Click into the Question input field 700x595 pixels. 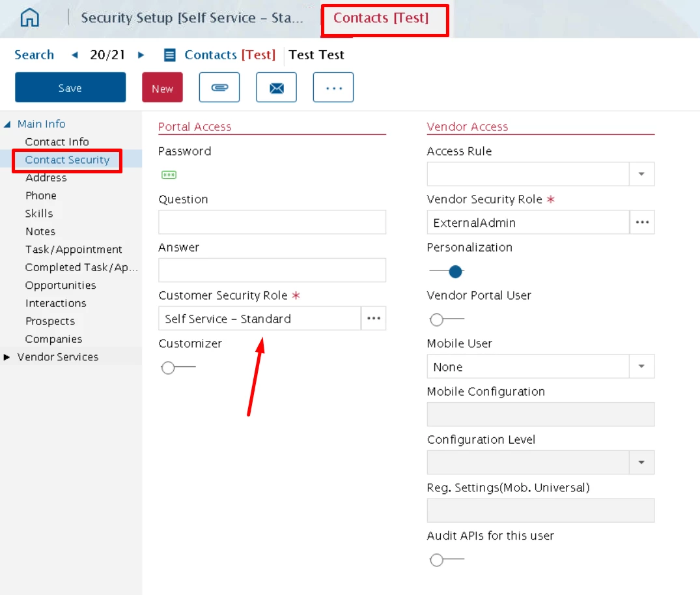272,222
